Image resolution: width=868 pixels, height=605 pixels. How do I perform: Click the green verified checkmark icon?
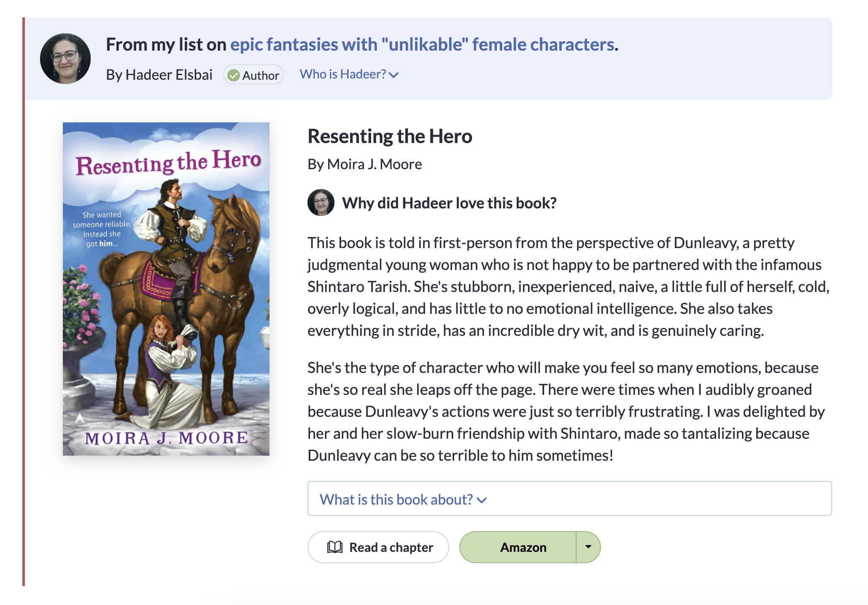(233, 76)
